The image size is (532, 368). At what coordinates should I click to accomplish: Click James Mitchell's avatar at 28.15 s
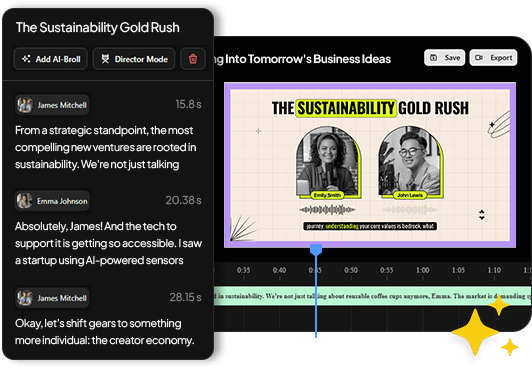(x=25, y=298)
